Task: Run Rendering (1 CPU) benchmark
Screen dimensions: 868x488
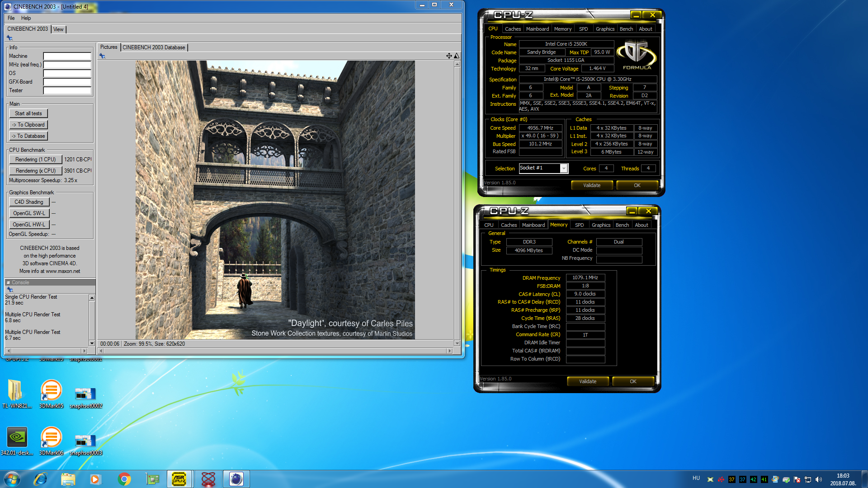Action: (35, 160)
